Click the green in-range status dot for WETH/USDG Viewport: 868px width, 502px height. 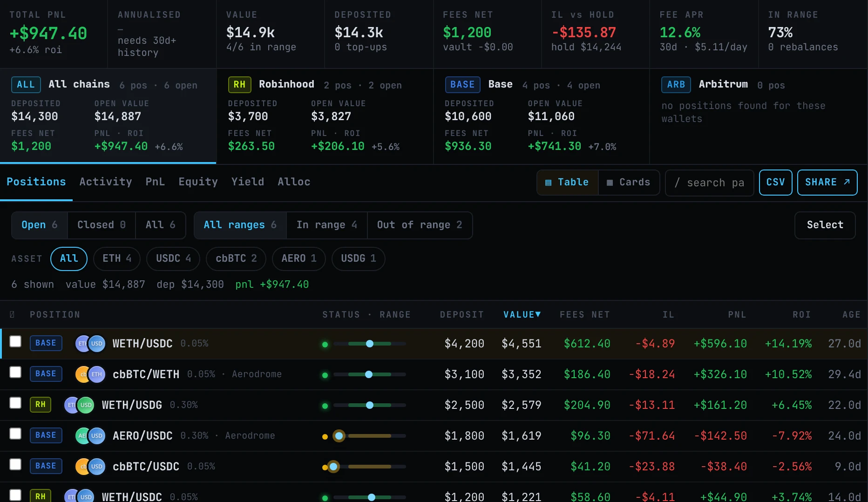[325, 406]
